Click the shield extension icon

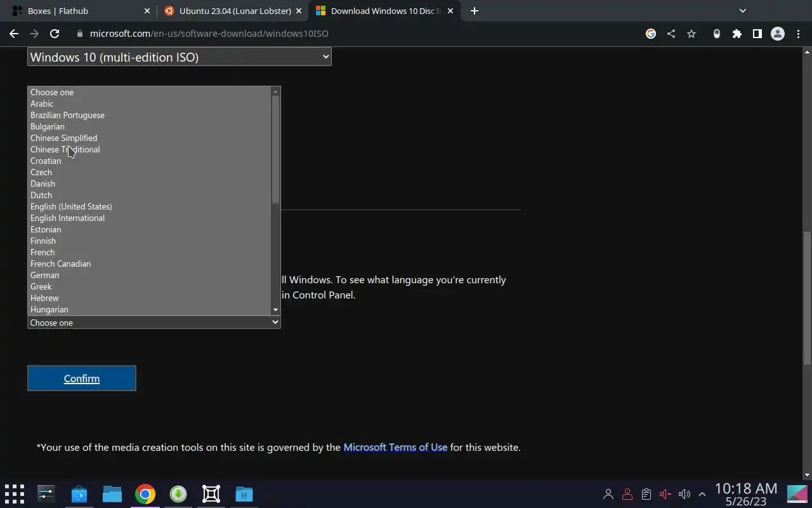717,34
